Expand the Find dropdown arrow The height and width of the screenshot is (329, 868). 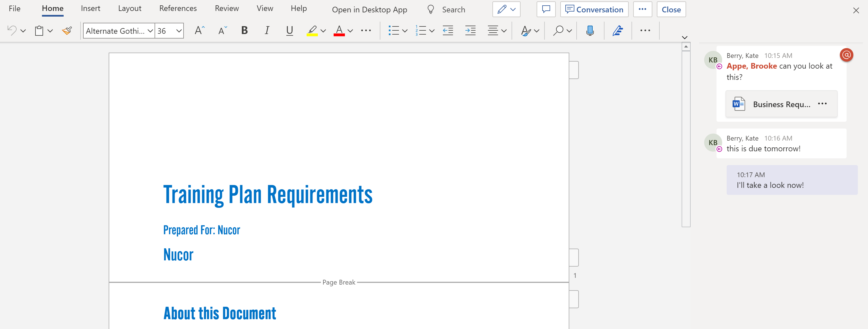pyautogui.click(x=569, y=31)
